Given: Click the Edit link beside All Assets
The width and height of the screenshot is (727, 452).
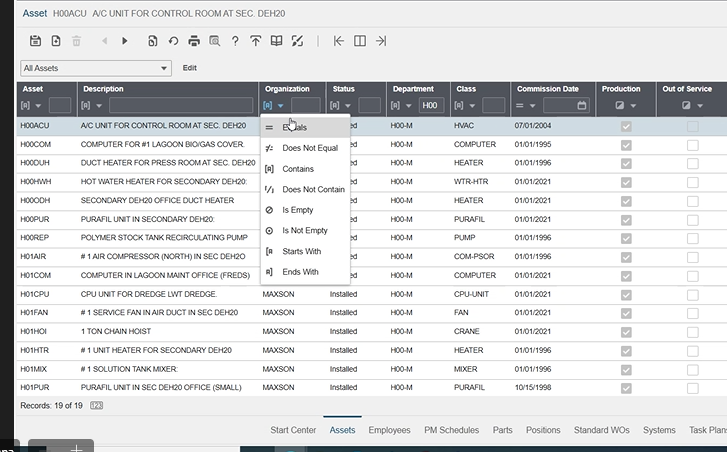Looking at the screenshot, I should point(189,68).
